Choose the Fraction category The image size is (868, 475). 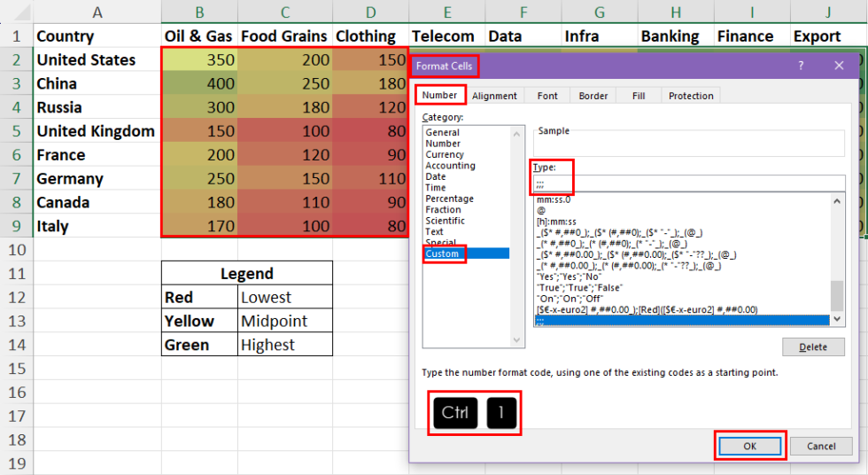443,210
